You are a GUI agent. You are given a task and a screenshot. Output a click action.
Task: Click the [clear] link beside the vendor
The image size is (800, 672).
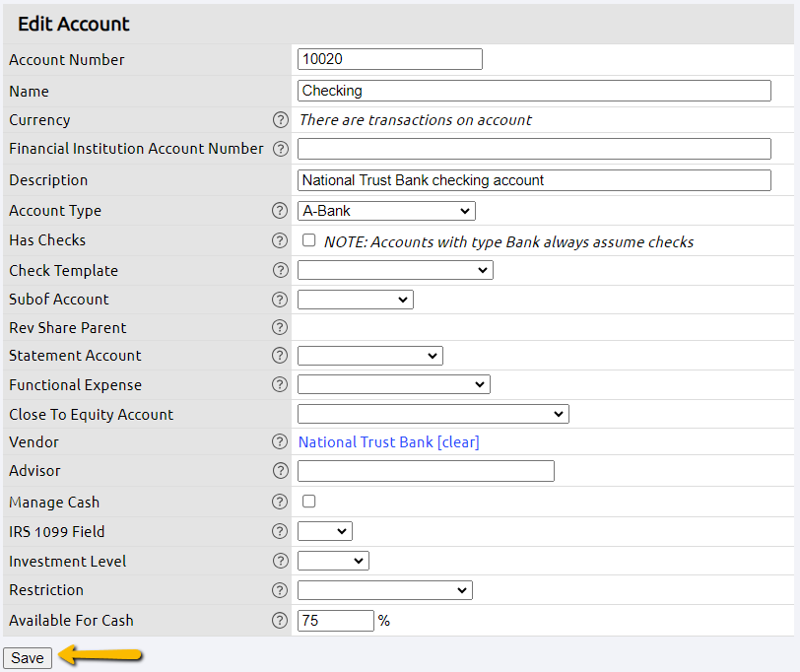458,442
